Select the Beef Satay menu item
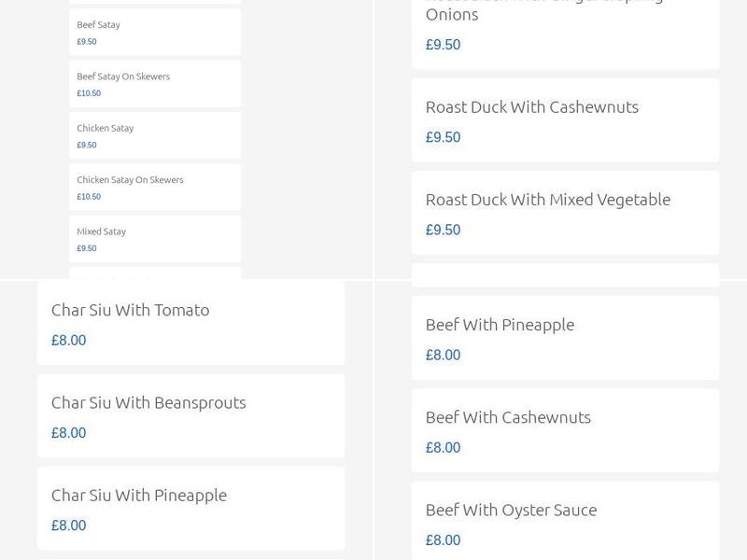 click(x=98, y=25)
